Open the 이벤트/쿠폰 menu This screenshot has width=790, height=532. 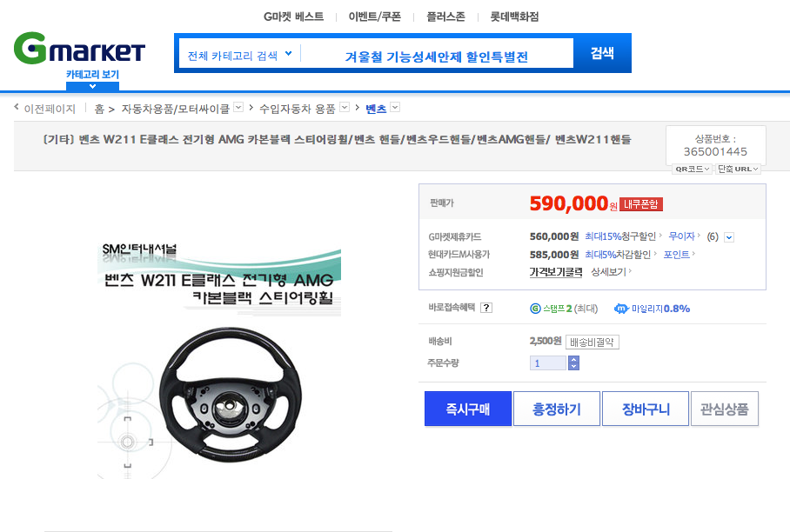(x=374, y=17)
